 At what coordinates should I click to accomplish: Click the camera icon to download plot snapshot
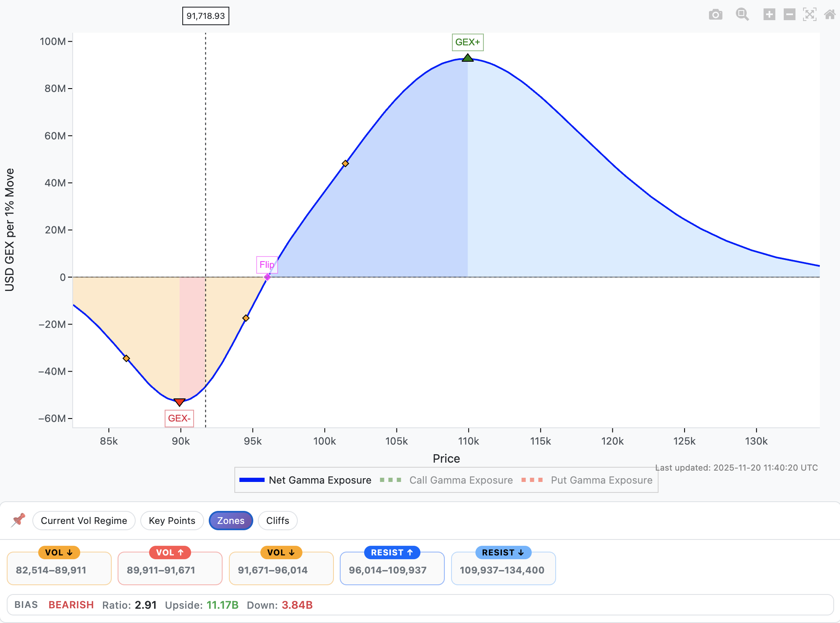(x=716, y=14)
